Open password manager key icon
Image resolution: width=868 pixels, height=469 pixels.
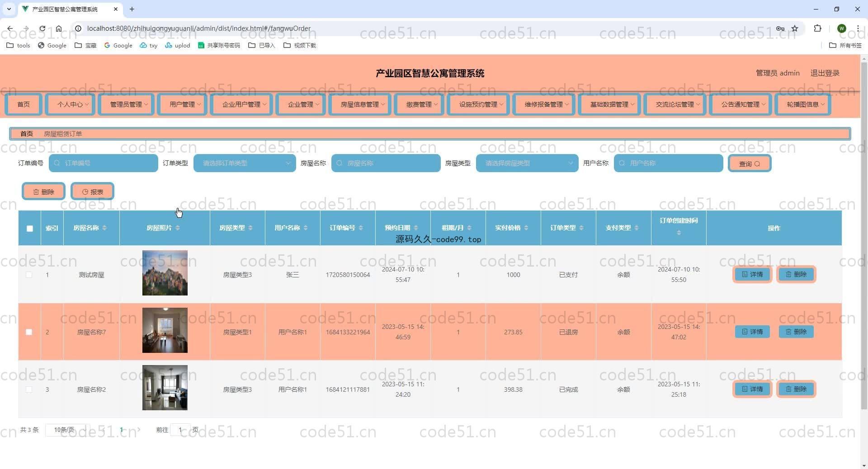[780, 28]
